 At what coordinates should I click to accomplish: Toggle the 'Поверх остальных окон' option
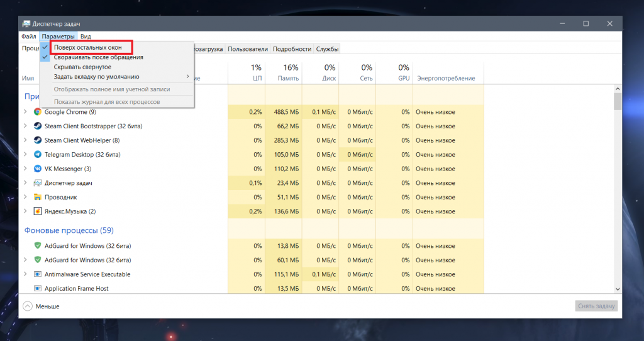[x=92, y=47]
